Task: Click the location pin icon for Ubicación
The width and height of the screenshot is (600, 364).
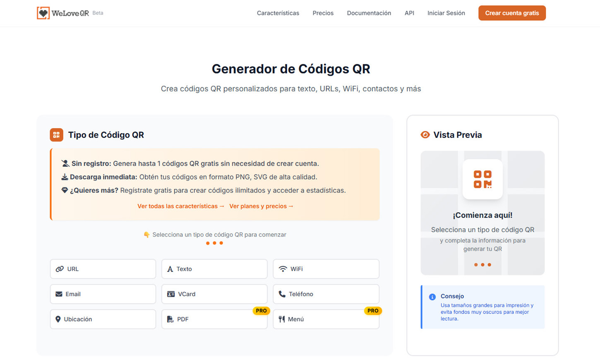Action: click(58, 319)
